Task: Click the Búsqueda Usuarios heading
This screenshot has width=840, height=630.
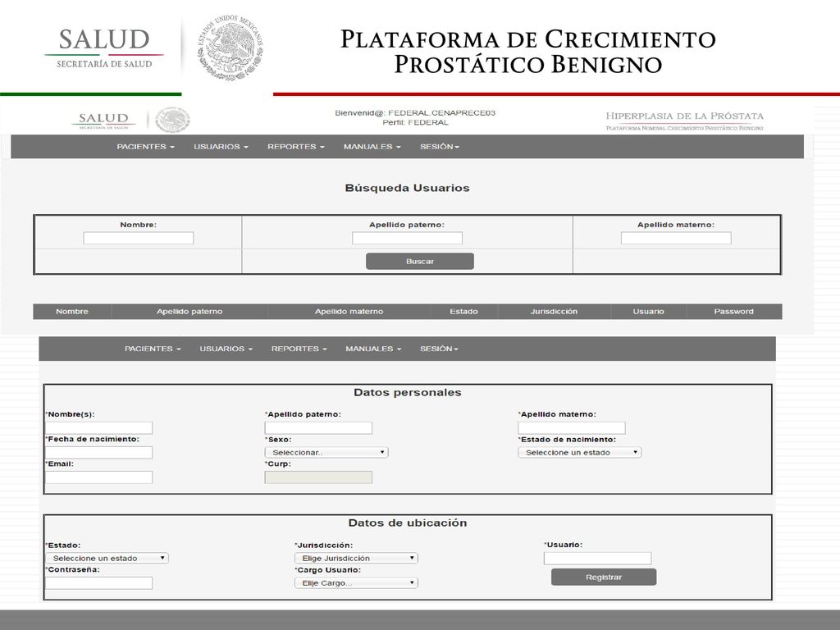Action: (407, 188)
